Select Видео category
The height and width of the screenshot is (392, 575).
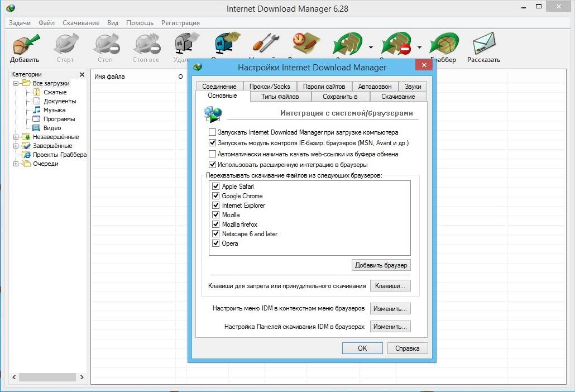52,128
